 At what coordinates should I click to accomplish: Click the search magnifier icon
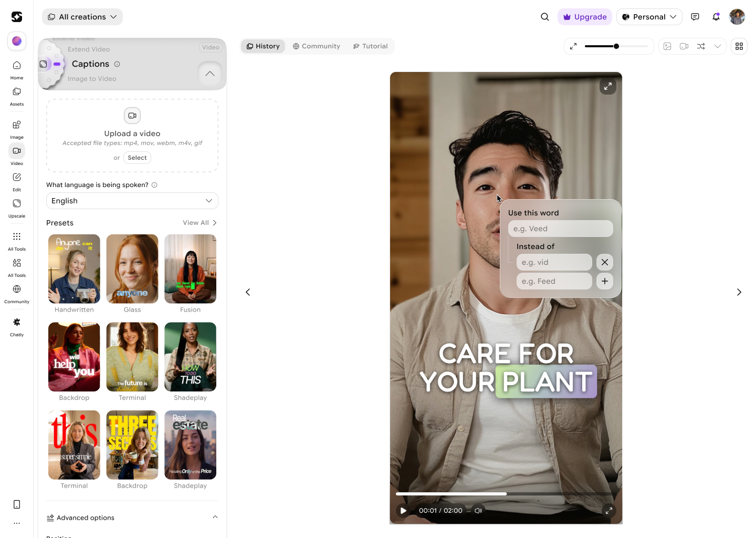click(x=545, y=17)
